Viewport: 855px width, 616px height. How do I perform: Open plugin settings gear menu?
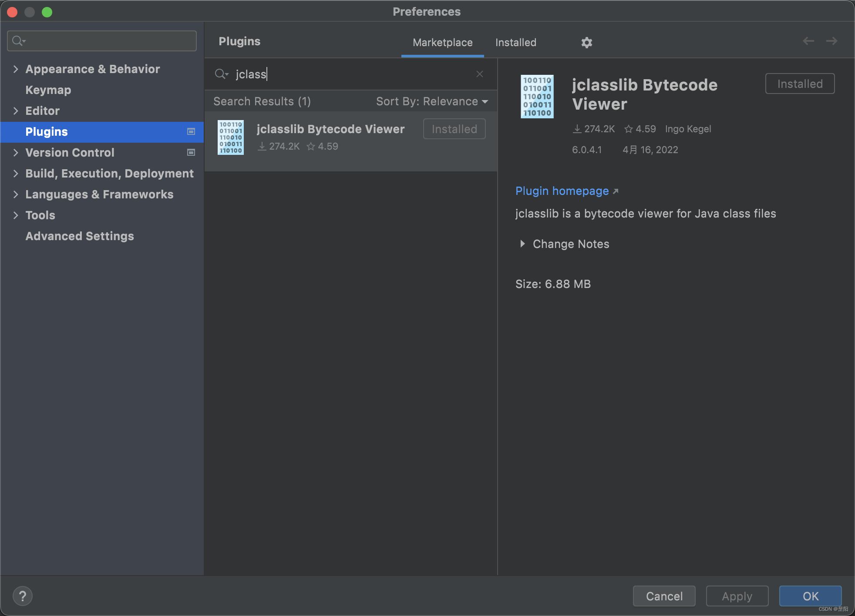pyautogui.click(x=586, y=42)
